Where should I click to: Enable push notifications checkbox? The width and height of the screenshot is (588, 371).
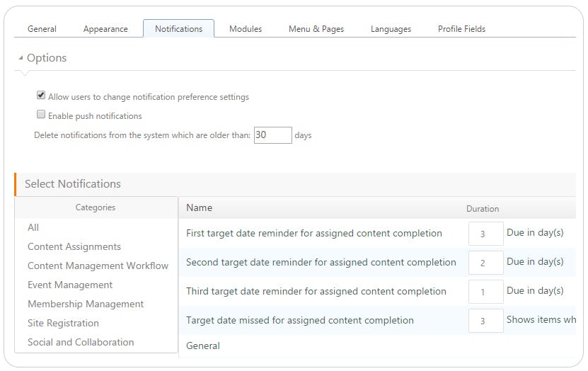coord(41,115)
